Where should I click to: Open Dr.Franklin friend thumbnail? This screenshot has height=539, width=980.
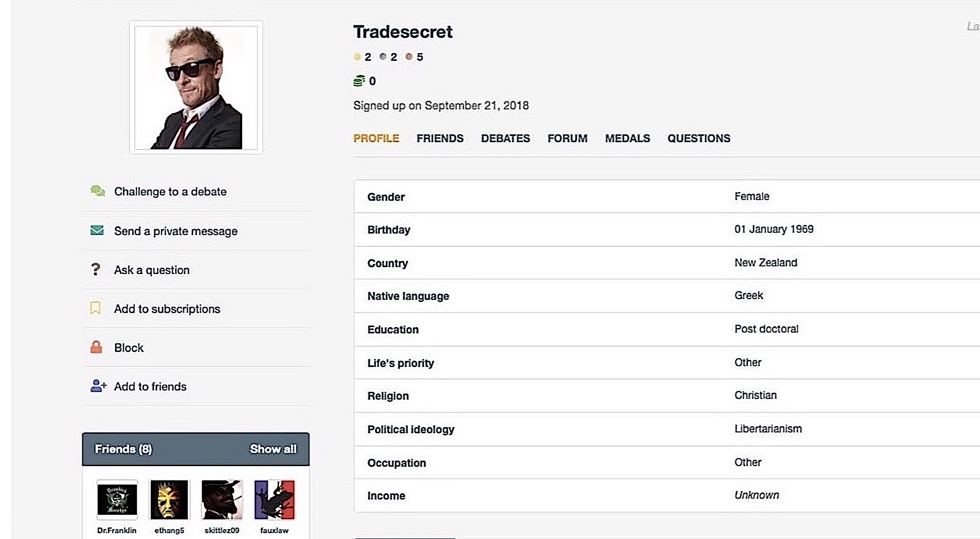tap(117, 499)
